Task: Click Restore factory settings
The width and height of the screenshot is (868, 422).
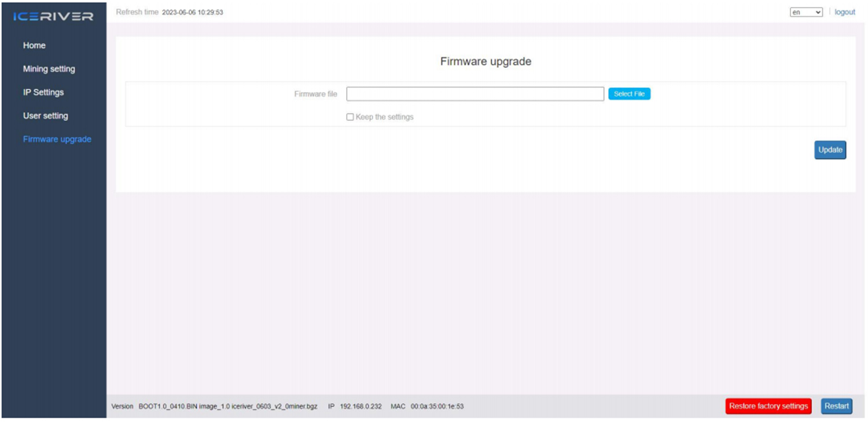Action: tap(768, 406)
